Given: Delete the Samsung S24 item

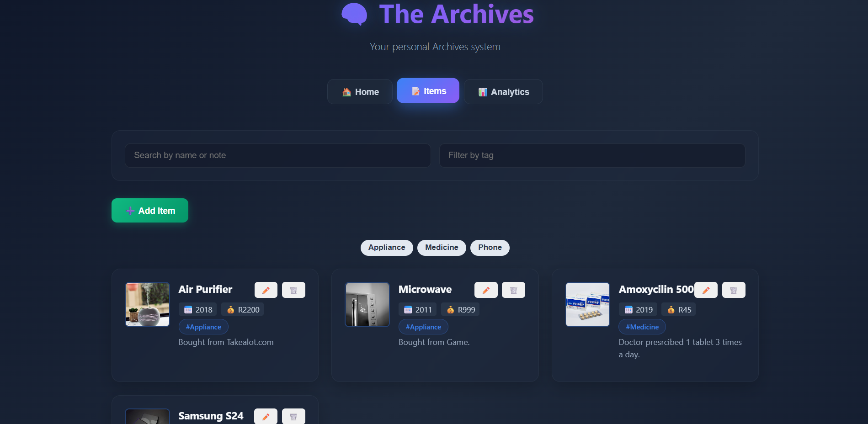Looking at the screenshot, I should (x=293, y=416).
